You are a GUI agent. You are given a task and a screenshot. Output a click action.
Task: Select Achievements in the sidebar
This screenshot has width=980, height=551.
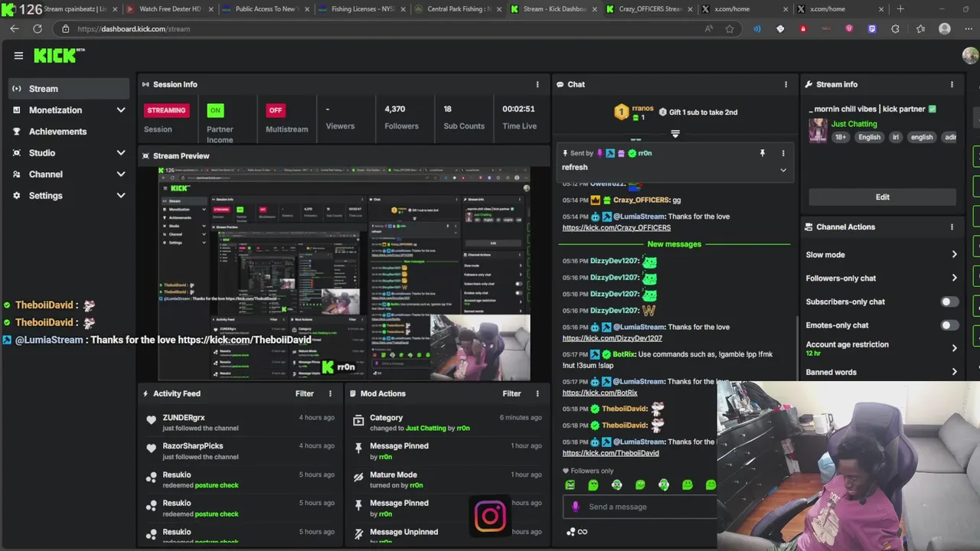click(x=69, y=132)
